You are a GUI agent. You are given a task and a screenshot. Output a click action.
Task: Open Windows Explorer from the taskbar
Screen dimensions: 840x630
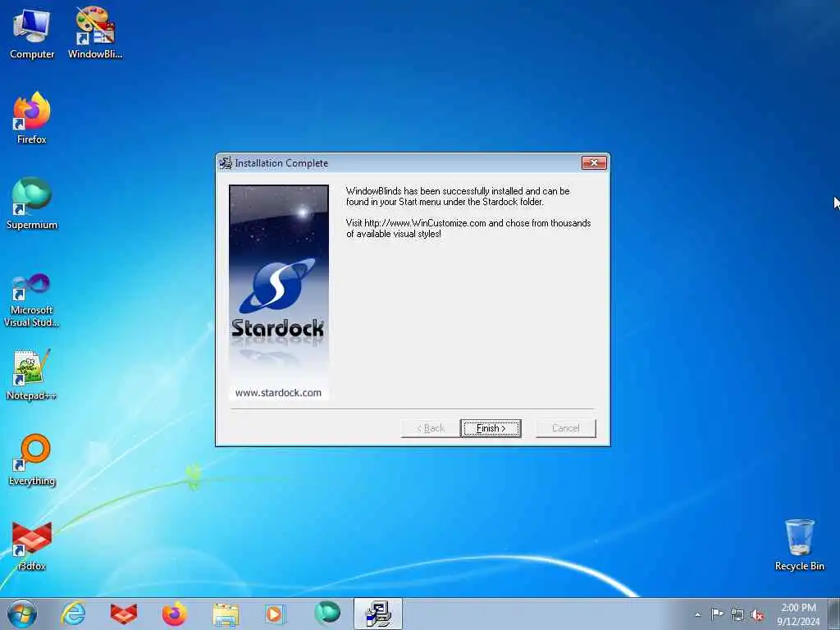point(226,614)
